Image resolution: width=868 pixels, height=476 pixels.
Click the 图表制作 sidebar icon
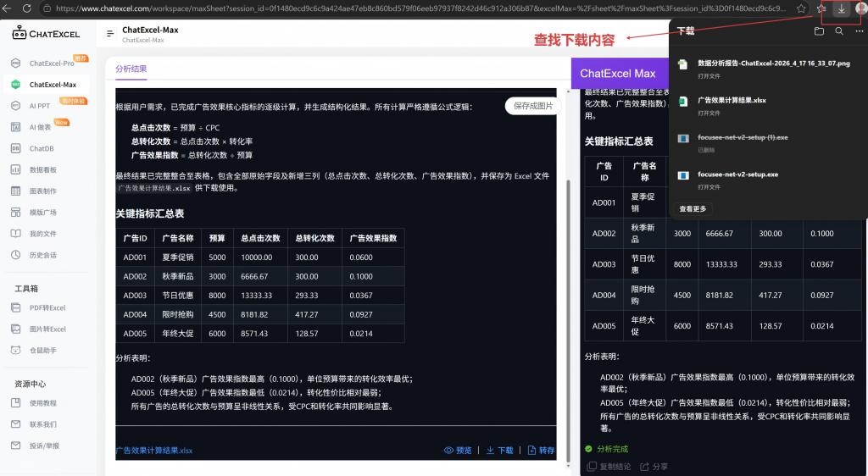[16, 191]
